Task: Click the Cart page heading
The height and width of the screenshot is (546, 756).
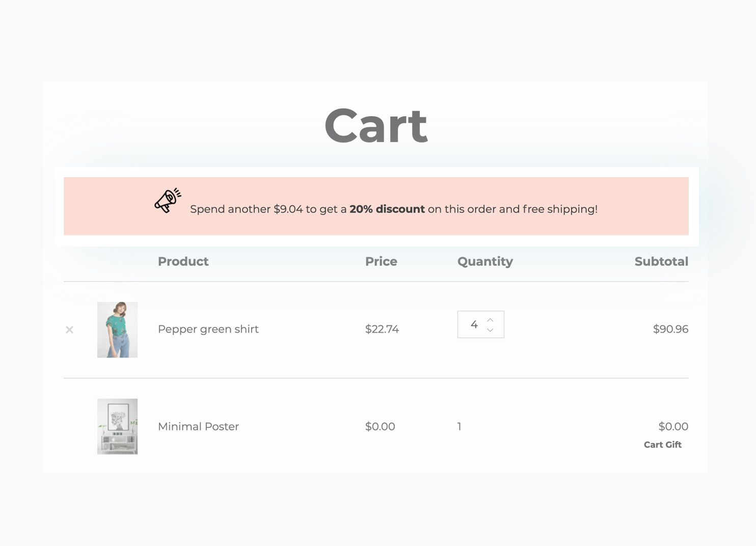Action: pyautogui.click(x=376, y=126)
